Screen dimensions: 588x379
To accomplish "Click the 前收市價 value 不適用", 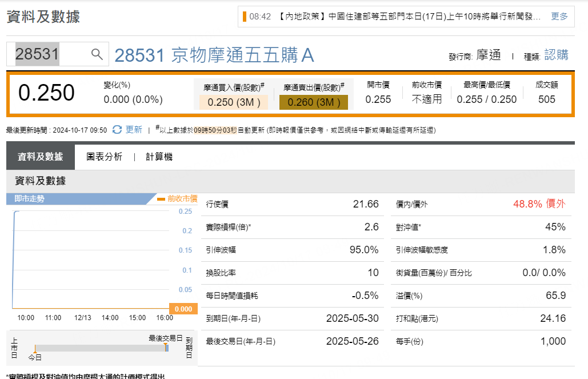I will (427, 99).
